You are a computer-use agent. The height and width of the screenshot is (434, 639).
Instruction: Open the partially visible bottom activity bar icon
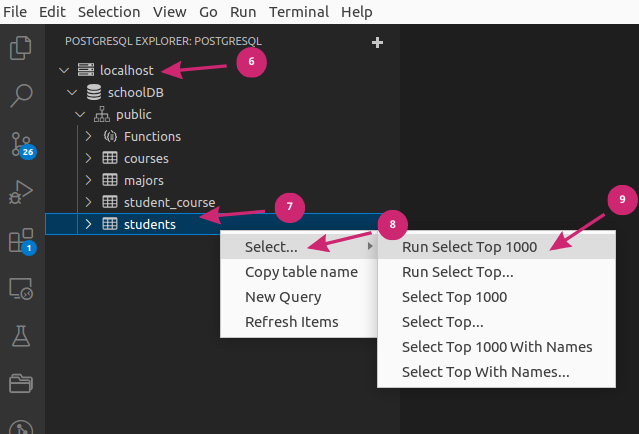point(21,427)
